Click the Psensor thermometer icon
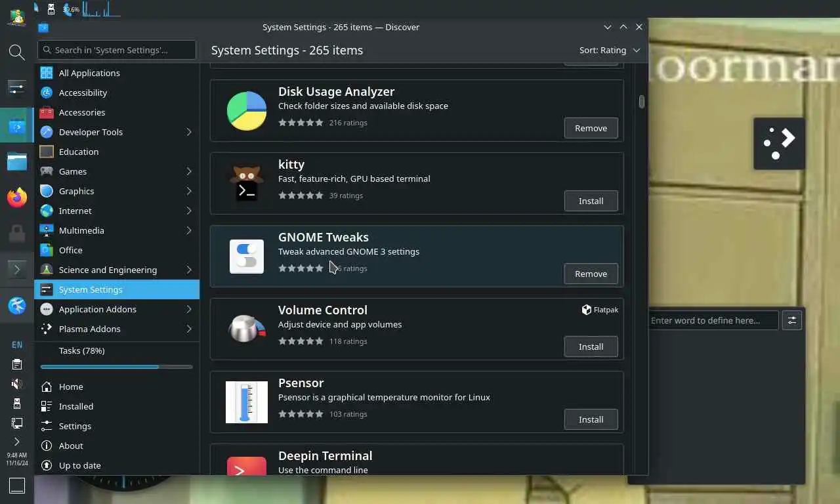 click(x=247, y=402)
